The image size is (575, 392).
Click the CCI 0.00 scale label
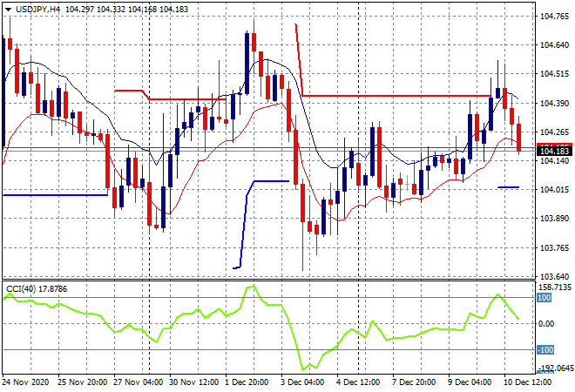[x=547, y=323]
